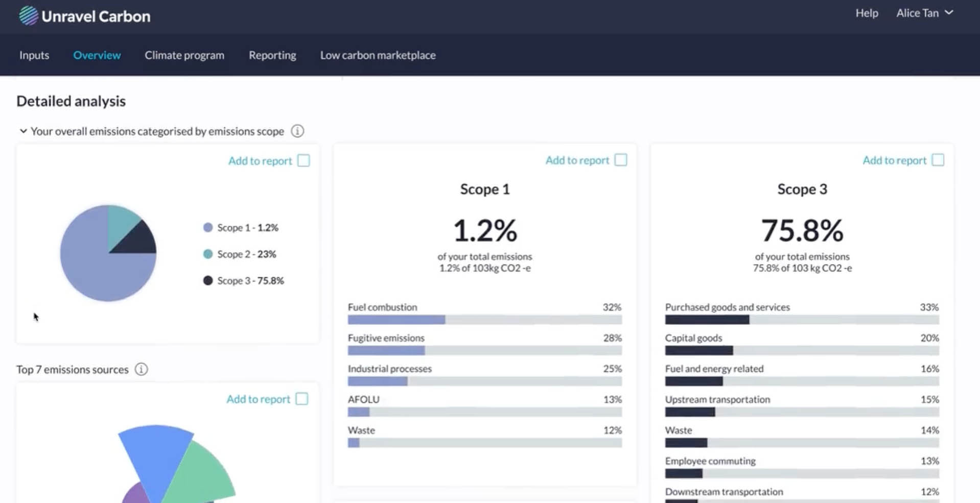This screenshot has width=980, height=503.
Task: Click the Scope 1 Waste 12% progress bar
Action: [x=485, y=443]
